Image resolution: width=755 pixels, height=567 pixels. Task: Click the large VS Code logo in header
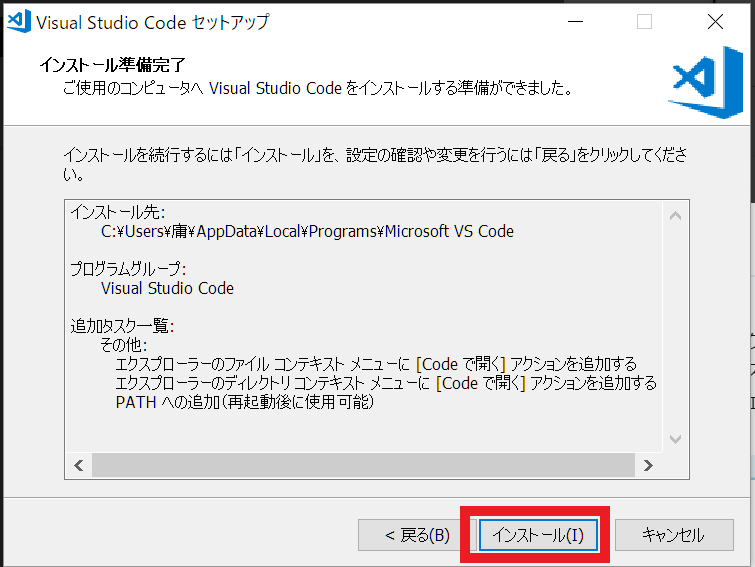tap(706, 82)
